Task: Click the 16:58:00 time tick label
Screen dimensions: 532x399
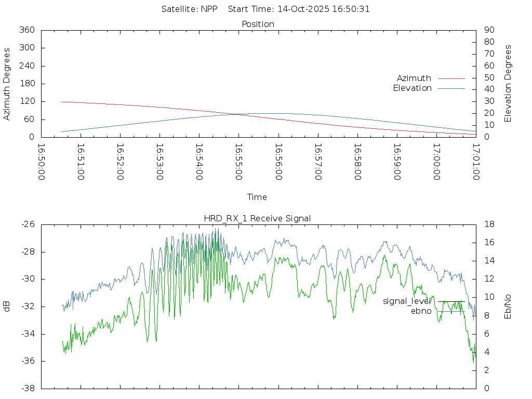Action: tap(357, 162)
